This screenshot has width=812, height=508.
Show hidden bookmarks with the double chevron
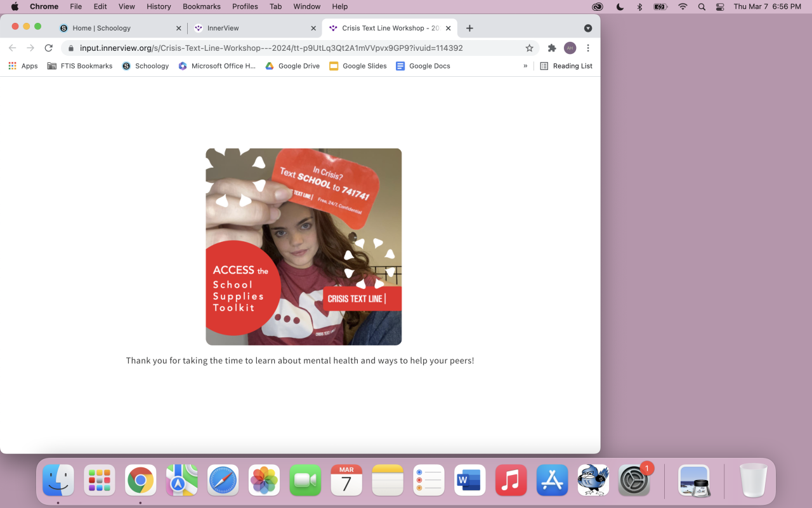[x=525, y=66]
